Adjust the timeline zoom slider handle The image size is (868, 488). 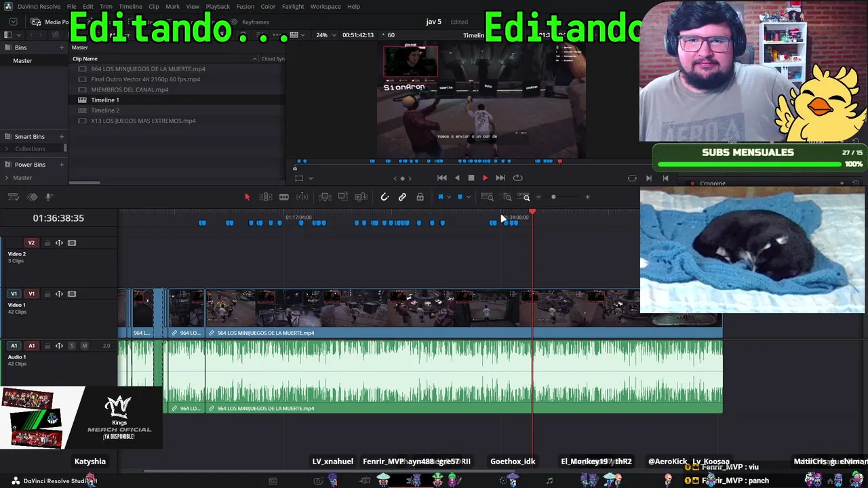[553, 197]
